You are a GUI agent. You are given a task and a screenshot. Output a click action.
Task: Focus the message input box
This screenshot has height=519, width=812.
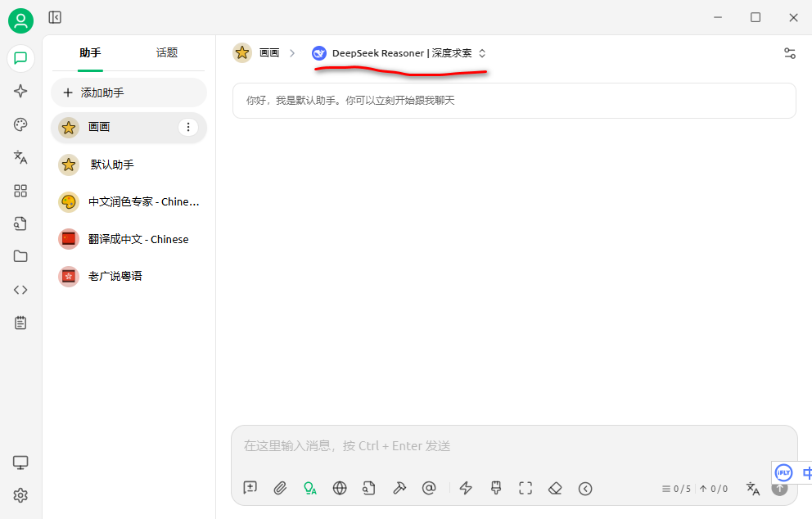[x=514, y=446]
